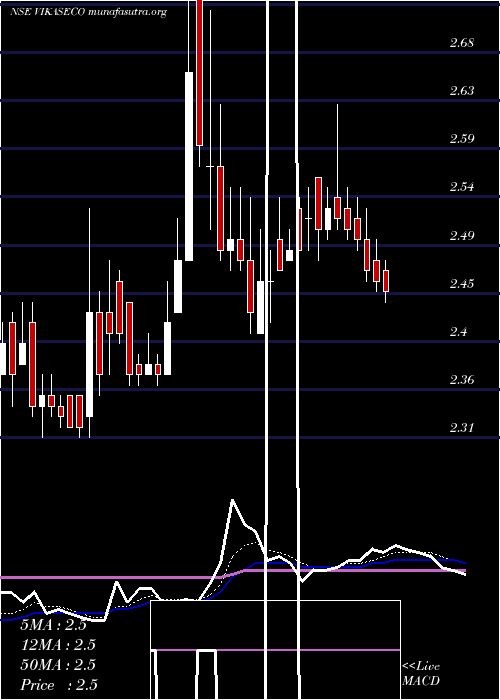
Task: Click the 2.63 price axis label
Action: pyautogui.click(x=462, y=91)
